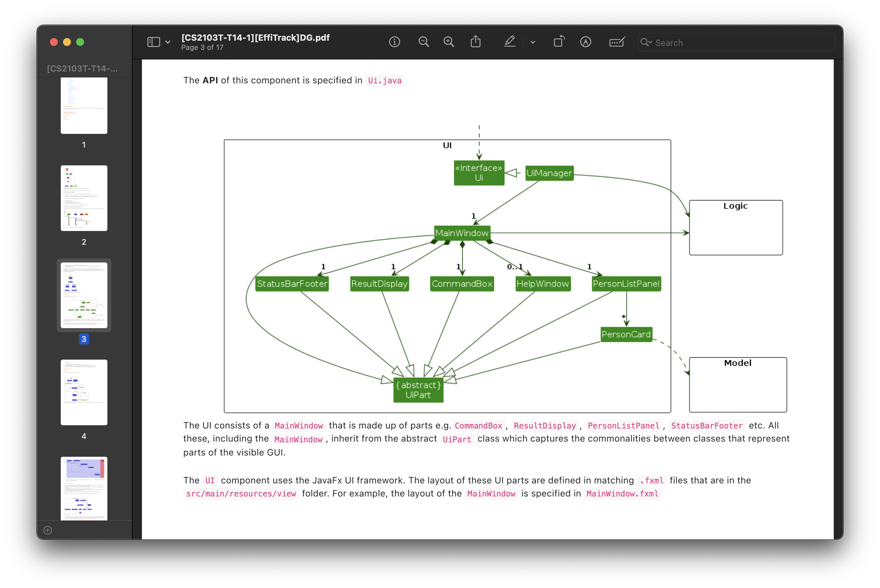Open the document info inspector
This screenshot has width=880, height=588.
click(x=394, y=42)
